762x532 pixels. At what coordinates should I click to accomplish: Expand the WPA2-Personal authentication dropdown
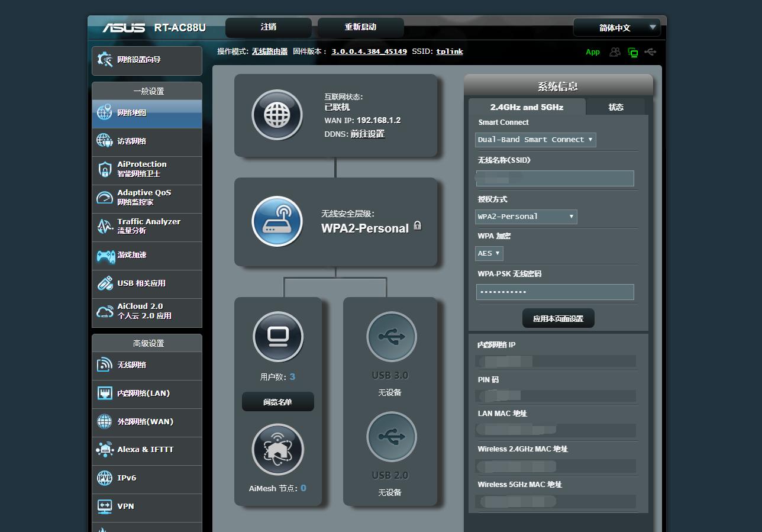coord(526,217)
